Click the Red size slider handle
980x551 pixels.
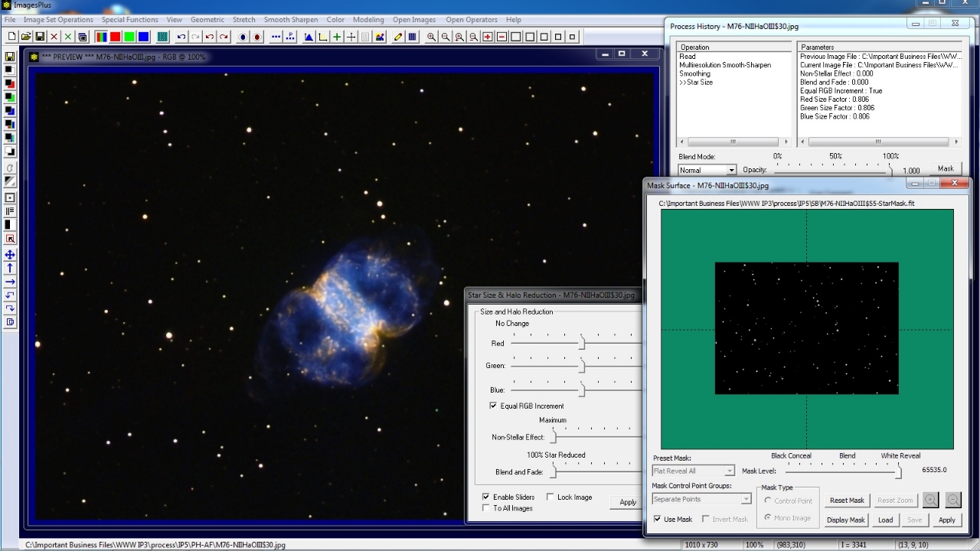(582, 342)
